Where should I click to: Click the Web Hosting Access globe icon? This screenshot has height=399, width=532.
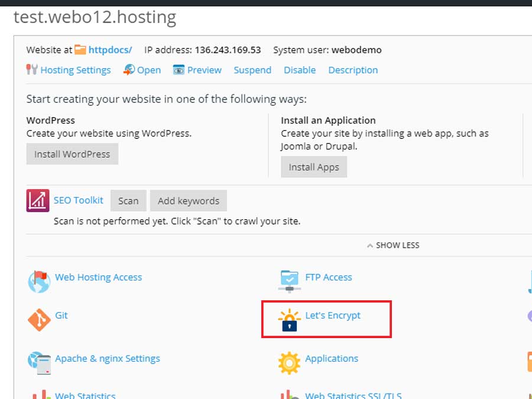pyautogui.click(x=39, y=281)
